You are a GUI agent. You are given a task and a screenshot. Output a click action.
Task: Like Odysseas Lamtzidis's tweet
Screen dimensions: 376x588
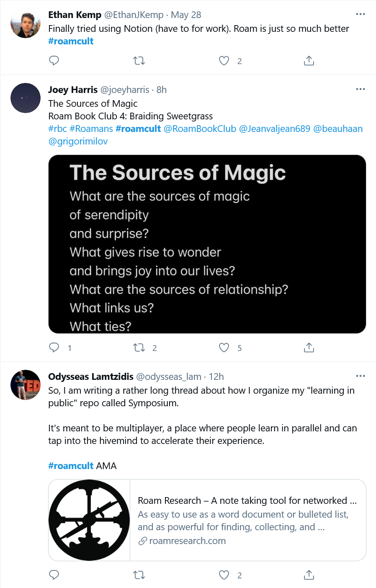click(x=224, y=575)
